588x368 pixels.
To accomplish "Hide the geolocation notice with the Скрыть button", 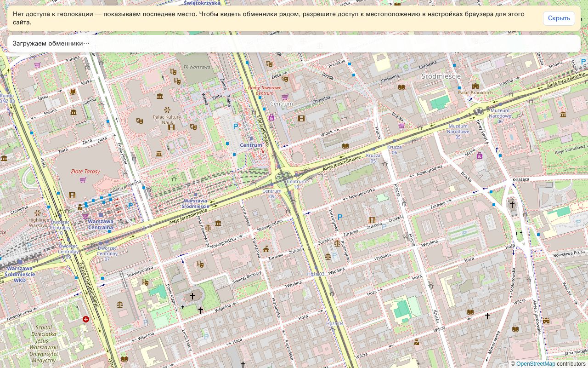I will coord(559,18).
